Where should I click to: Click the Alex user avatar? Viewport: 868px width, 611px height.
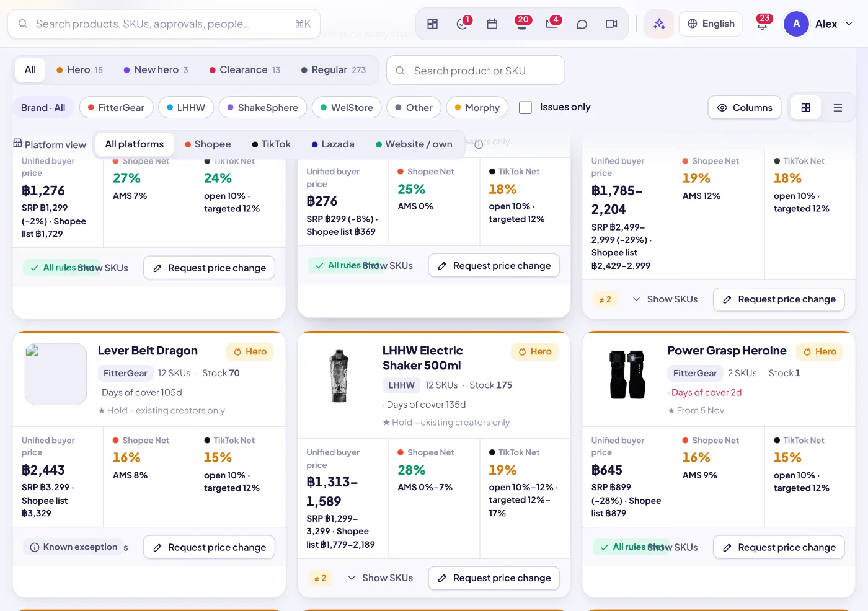click(x=796, y=24)
